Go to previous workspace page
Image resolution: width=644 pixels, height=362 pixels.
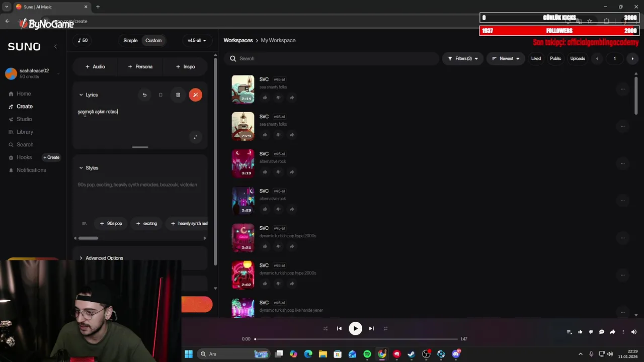pyautogui.click(x=597, y=59)
